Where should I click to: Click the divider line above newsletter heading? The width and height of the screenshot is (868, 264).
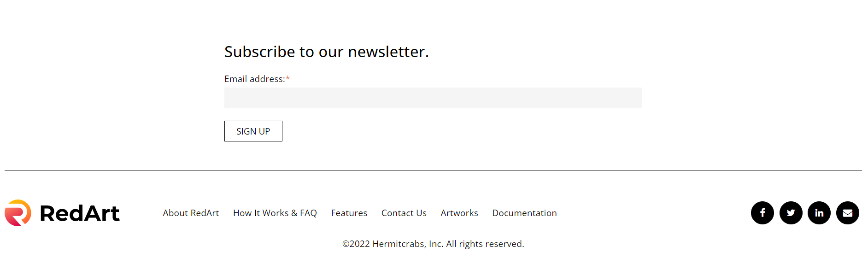(433, 20)
